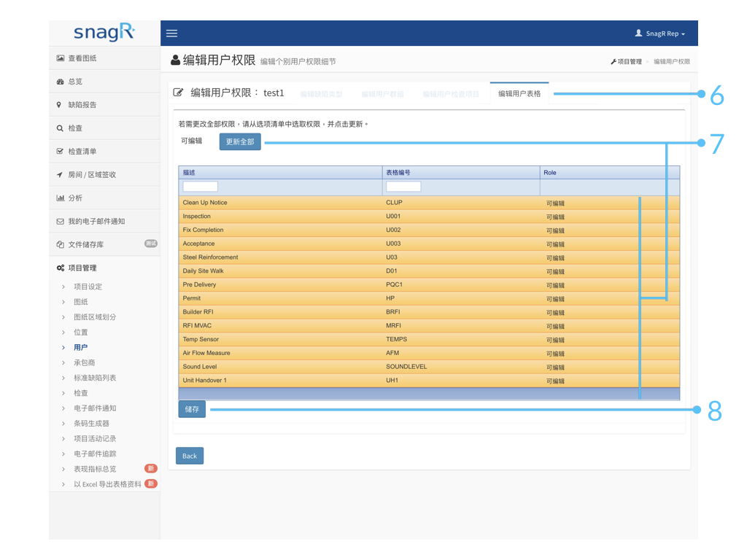Screen dimensions: 747x560
Task: Click the Back button
Action: (190, 456)
